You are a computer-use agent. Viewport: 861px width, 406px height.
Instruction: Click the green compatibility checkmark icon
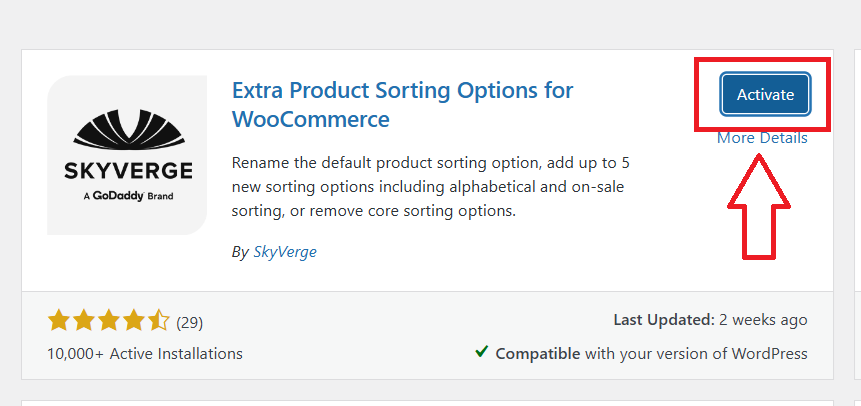(x=482, y=352)
